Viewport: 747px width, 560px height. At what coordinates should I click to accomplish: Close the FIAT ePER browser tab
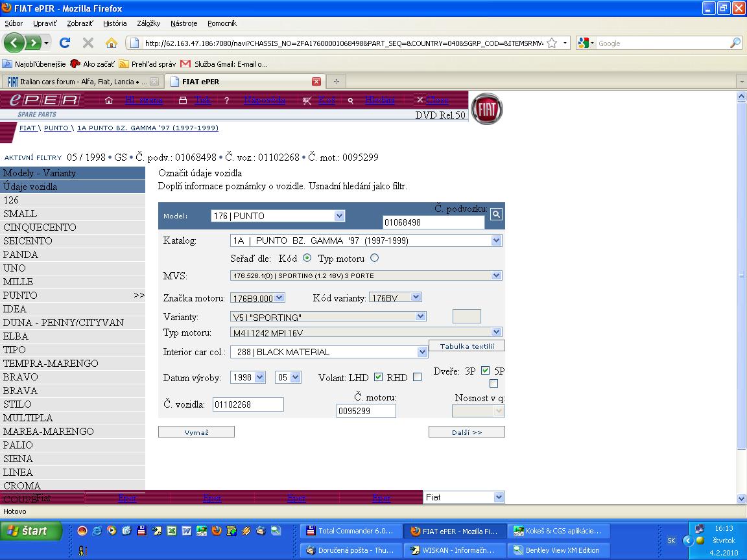coord(316,82)
